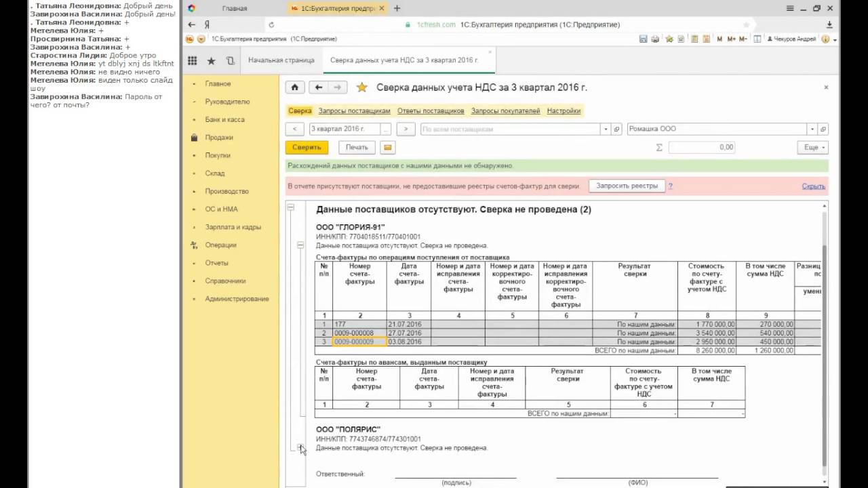
Task: Go to home via the house icon button
Action: 294,87
